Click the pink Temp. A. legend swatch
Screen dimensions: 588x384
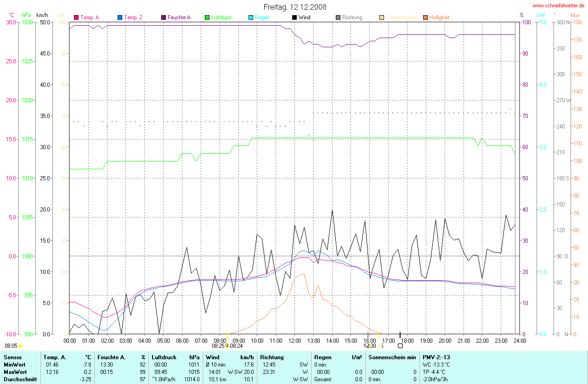(76, 17)
